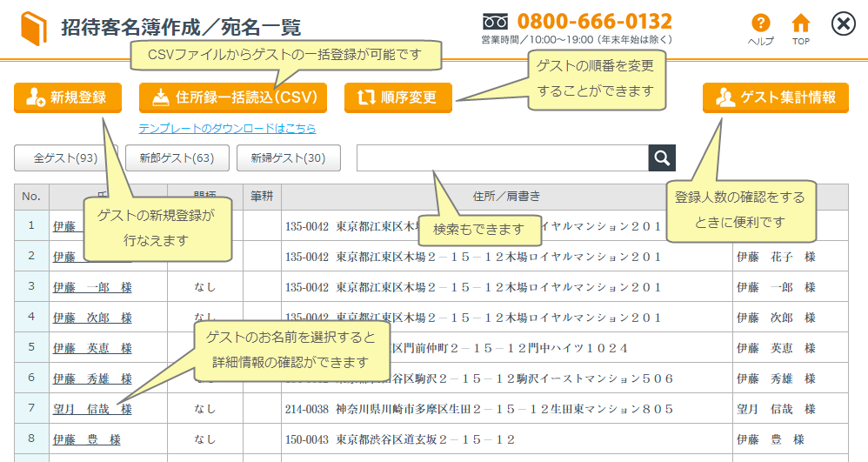Open guest 伊藤 一郎 様 details
The width and height of the screenshot is (868, 462).
click(x=91, y=287)
